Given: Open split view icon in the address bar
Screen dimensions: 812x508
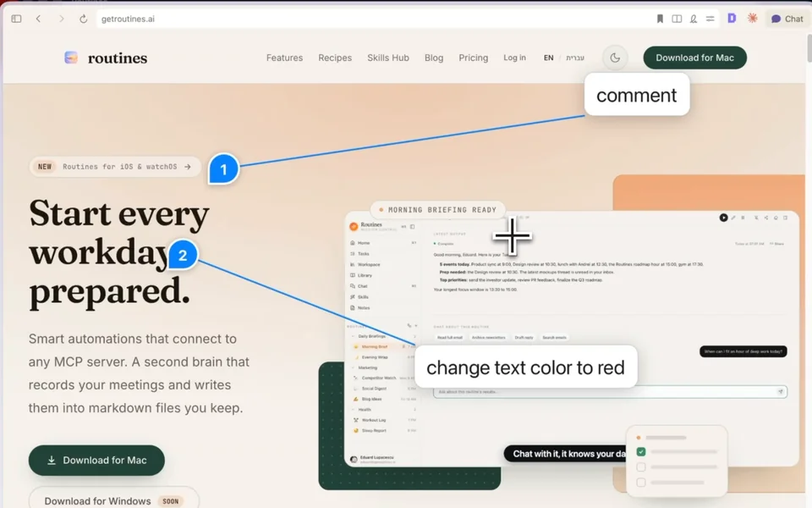Looking at the screenshot, I should point(677,19).
